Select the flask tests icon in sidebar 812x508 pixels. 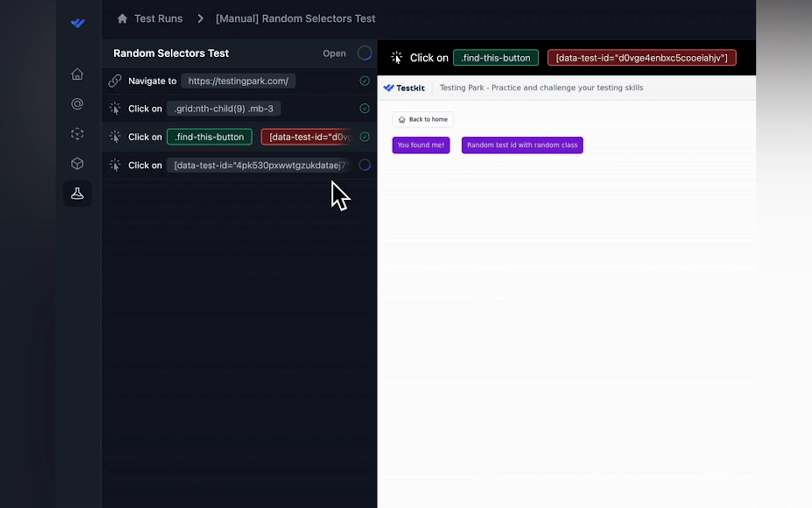tap(77, 194)
